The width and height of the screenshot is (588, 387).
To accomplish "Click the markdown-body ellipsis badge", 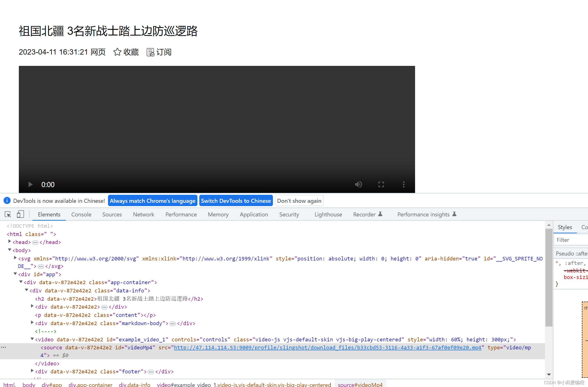I will 173,323.
